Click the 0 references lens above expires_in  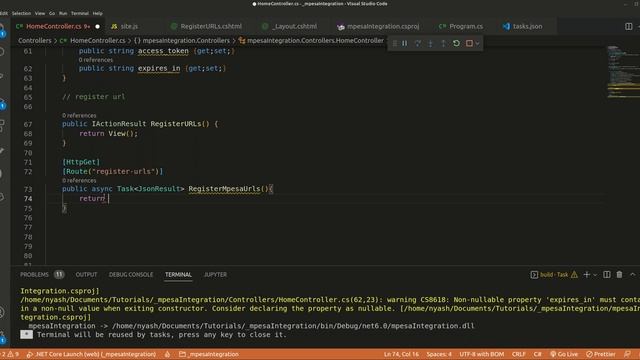click(x=96, y=60)
